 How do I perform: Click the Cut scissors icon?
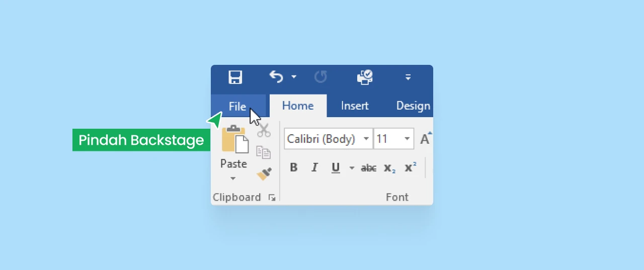(264, 130)
